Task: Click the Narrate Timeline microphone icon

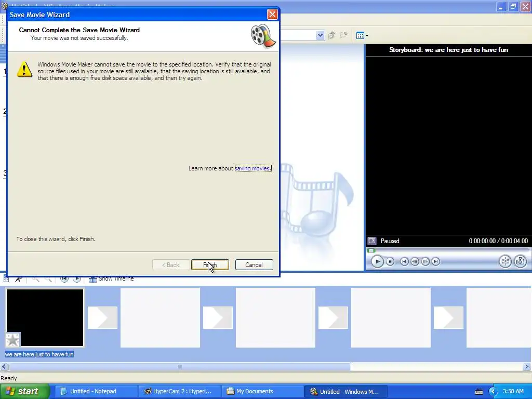Action: click(x=19, y=279)
